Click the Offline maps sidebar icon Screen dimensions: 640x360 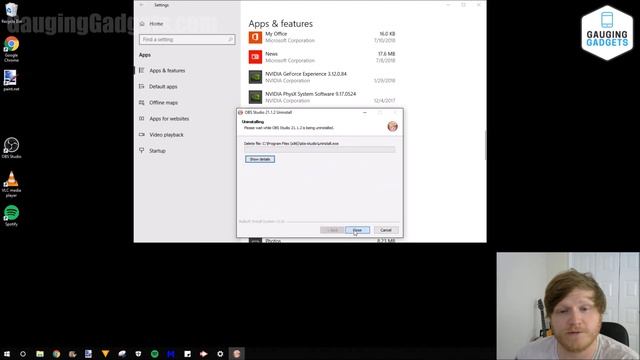tap(142, 102)
